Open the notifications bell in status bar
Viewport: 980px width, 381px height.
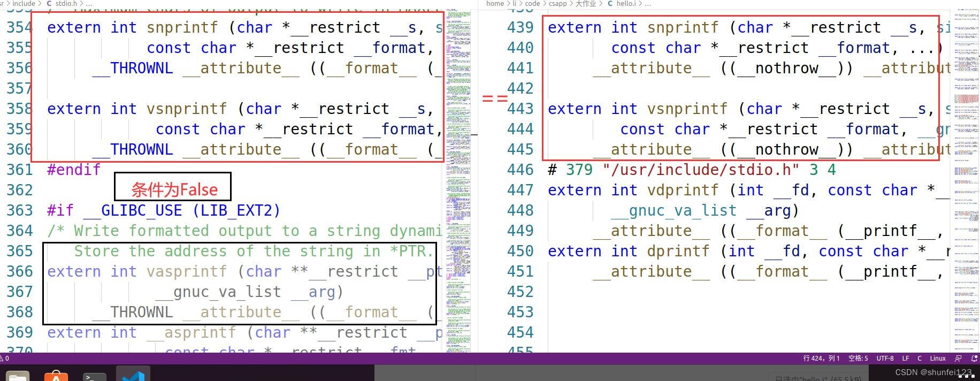[974, 359]
